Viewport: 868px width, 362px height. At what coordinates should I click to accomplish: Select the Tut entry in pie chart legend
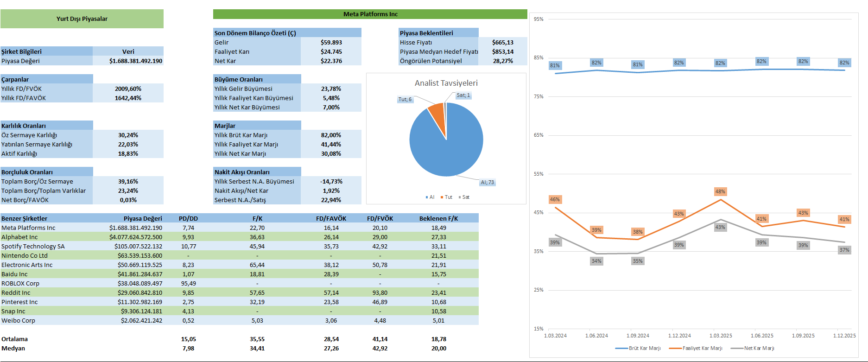tap(448, 197)
